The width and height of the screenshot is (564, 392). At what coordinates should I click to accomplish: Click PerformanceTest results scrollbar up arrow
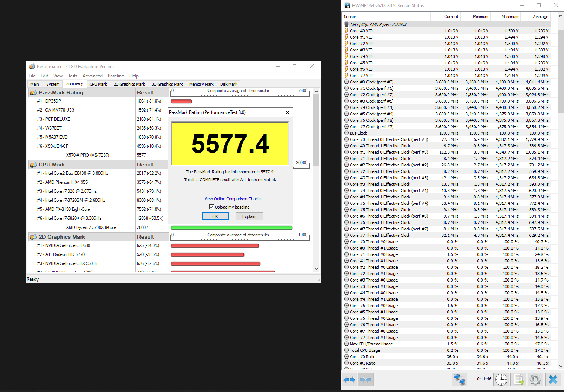coord(316,91)
